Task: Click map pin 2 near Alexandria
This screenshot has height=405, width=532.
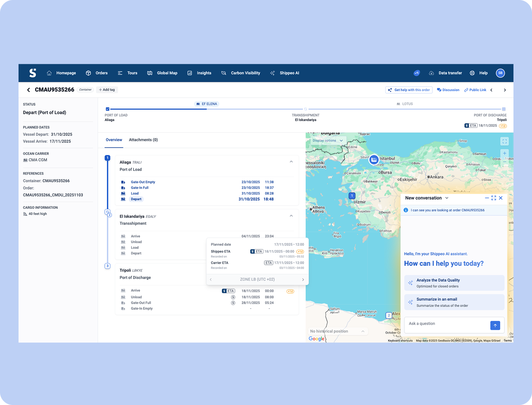Action: pos(389,315)
